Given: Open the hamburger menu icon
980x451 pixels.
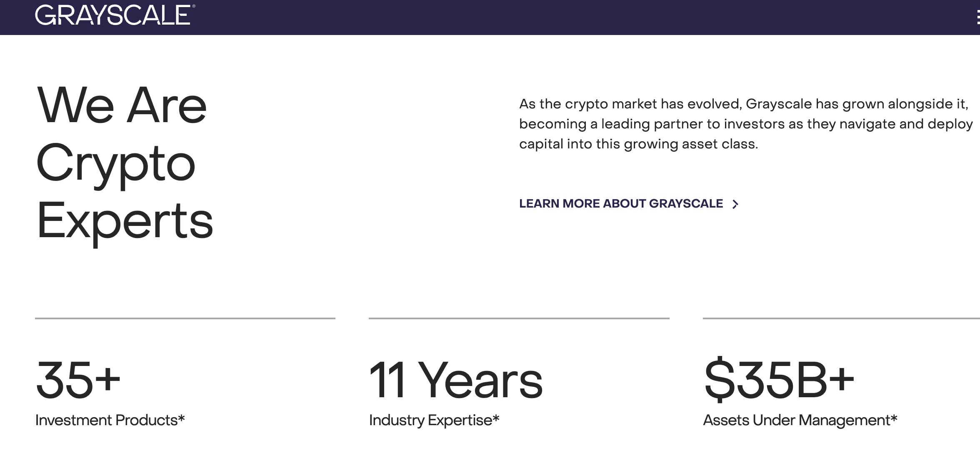Looking at the screenshot, I should 977,18.
